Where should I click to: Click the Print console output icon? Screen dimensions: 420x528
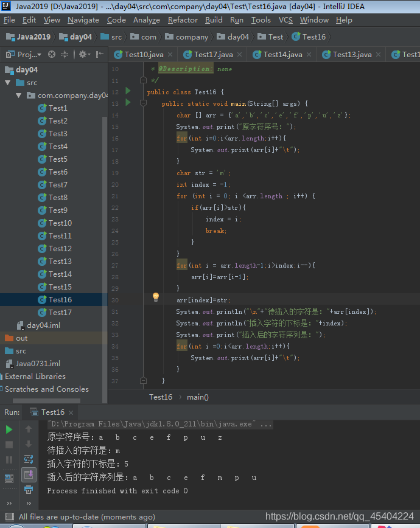[29, 490]
